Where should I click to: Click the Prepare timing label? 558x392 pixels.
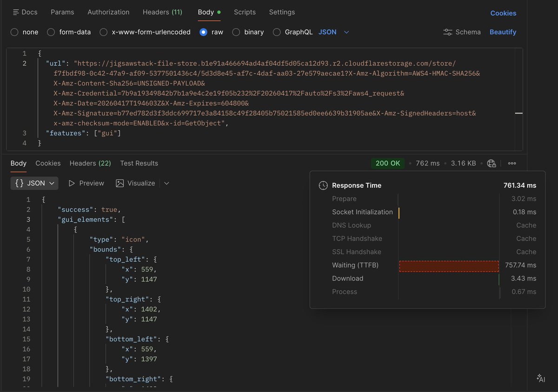[344, 199]
